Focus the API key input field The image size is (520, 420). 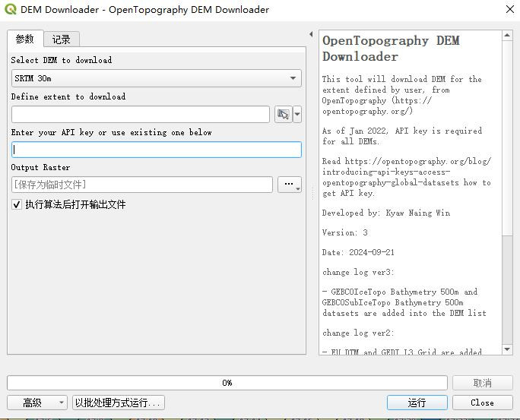156,150
